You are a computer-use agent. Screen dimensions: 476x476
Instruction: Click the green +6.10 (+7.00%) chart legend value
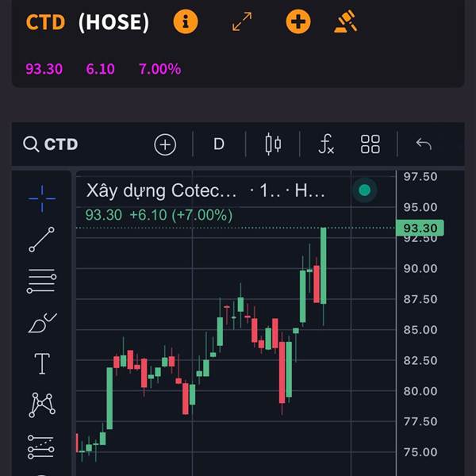(181, 215)
